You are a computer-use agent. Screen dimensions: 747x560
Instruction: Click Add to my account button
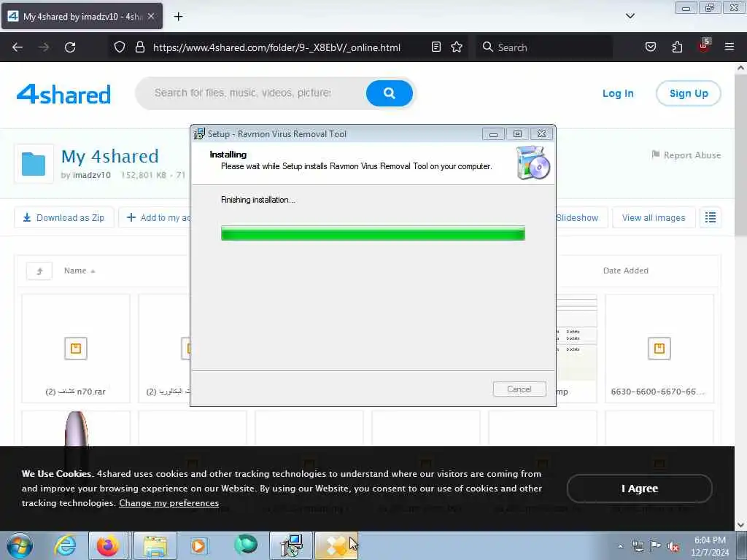155,217
